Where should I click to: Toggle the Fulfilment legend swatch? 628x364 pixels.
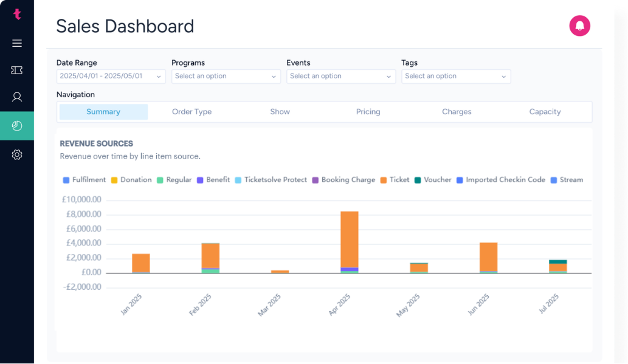(66, 180)
